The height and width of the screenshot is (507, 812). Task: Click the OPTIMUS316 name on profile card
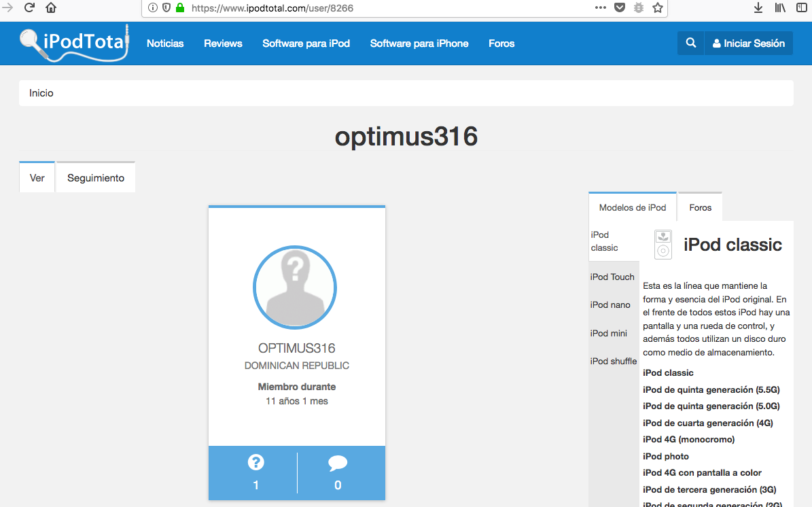pyautogui.click(x=297, y=348)
